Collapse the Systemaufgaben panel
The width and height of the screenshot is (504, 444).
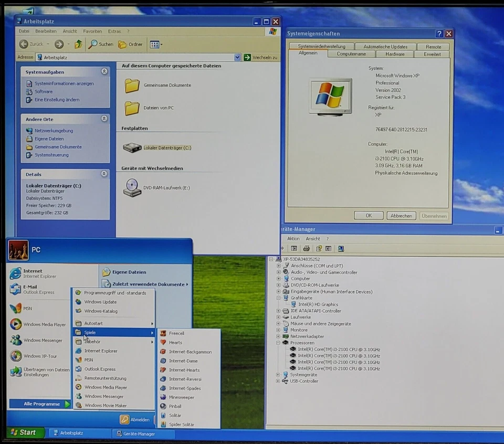pyautogui.click(x=104, y=71)
